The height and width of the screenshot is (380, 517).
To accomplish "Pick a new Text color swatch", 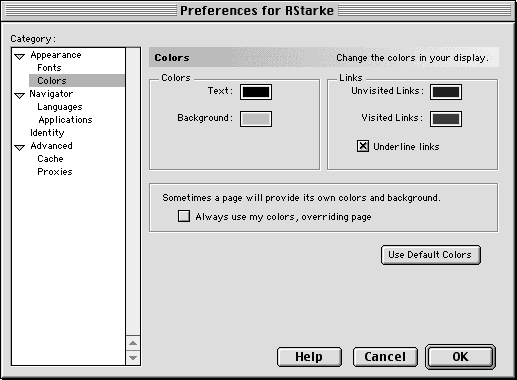I will pyautogui.click(x=256, y=92).
